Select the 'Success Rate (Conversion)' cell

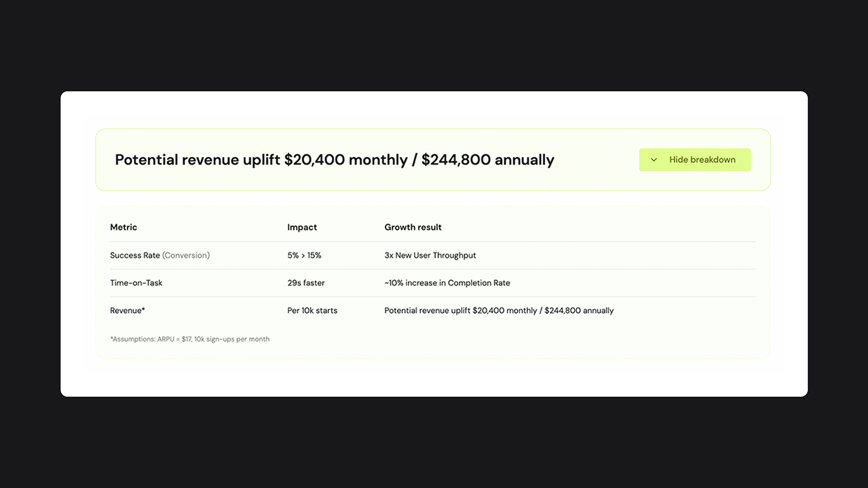(160, 255)
